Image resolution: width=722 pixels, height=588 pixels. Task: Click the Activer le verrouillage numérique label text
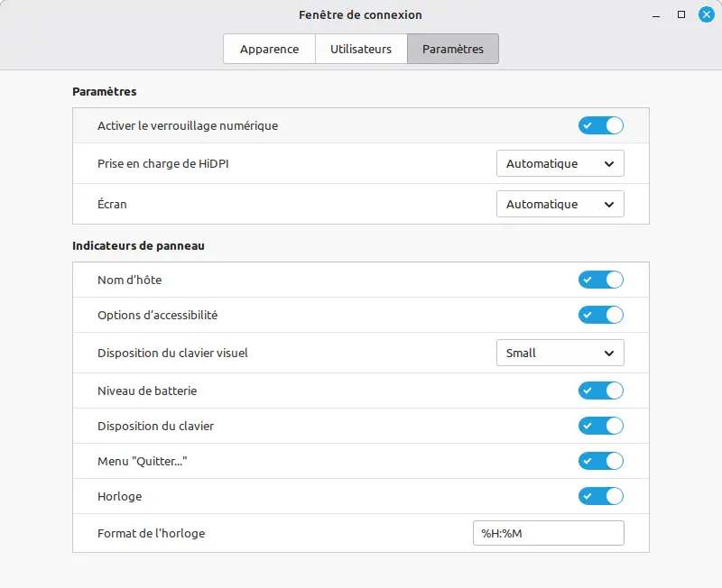click(x=188, y=125)
